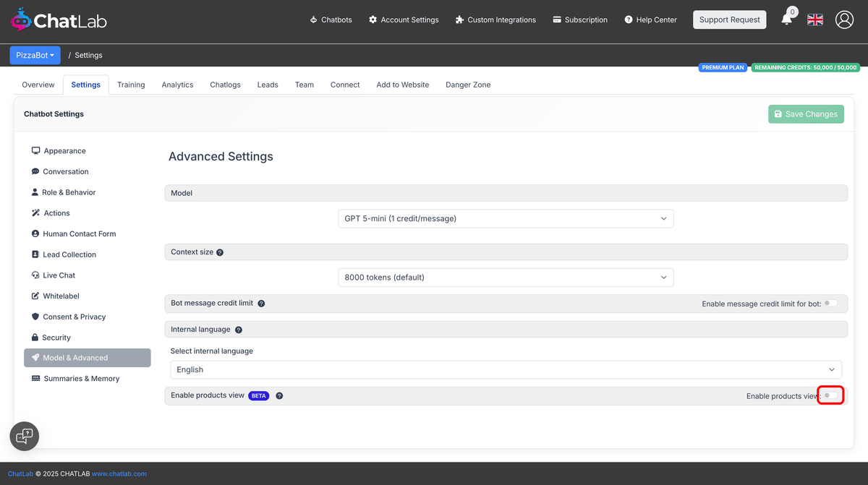Open a Support Request
Viewport: 868px width, 485px height.
pos(729,20)
